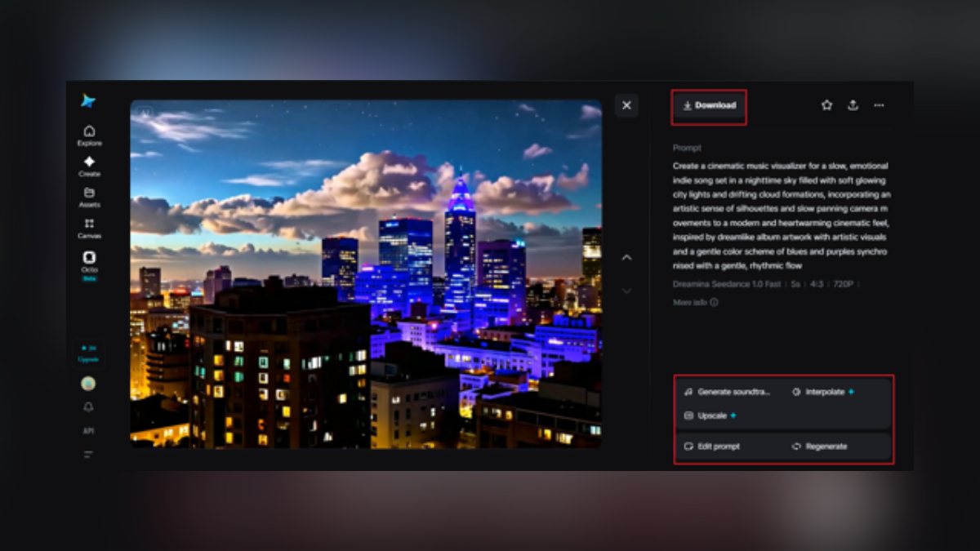The height and width of the screenshot is (551, 980).
Task: Regenerate the video
Action: (820, 447)
